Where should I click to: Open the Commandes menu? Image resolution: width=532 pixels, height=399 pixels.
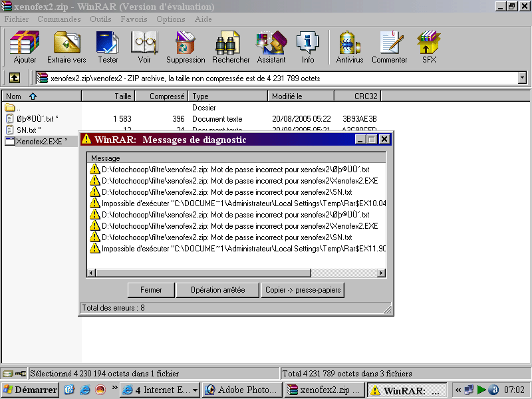59,19
